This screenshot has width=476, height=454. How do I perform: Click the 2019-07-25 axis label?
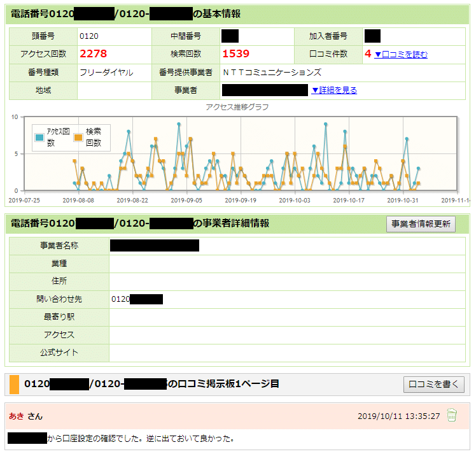(24, 201)
